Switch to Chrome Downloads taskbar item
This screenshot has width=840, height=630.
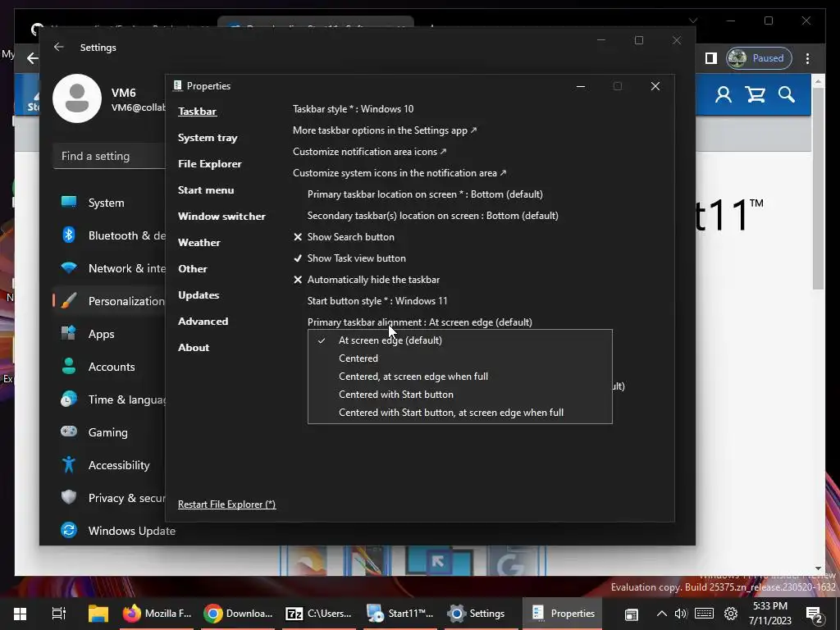coord(239,614)
